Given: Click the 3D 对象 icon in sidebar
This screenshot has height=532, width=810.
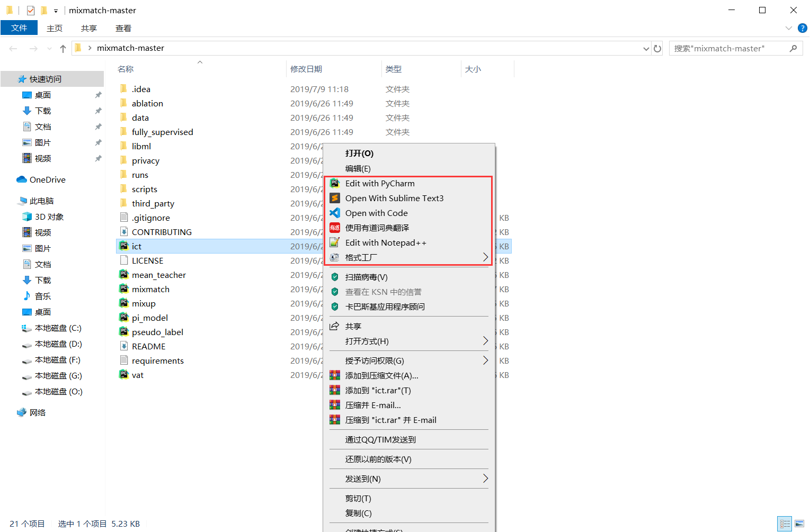Looking at the screenshot, I should pos(27,217).
